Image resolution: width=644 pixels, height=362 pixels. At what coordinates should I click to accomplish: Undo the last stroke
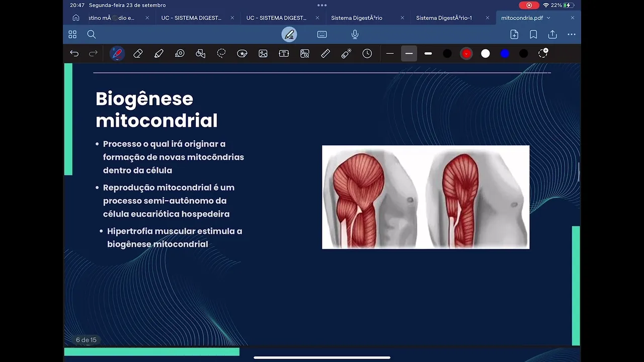[74, 53]
